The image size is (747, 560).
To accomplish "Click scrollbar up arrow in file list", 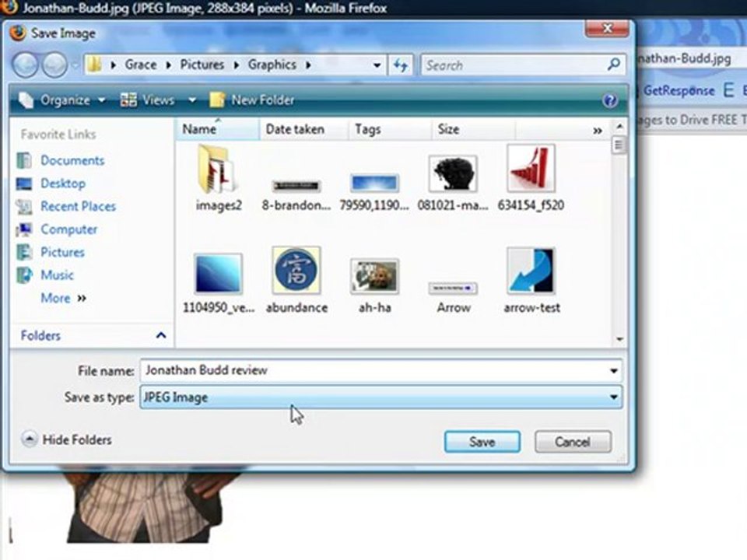I will pyautogui.click(x=619, y=126).
